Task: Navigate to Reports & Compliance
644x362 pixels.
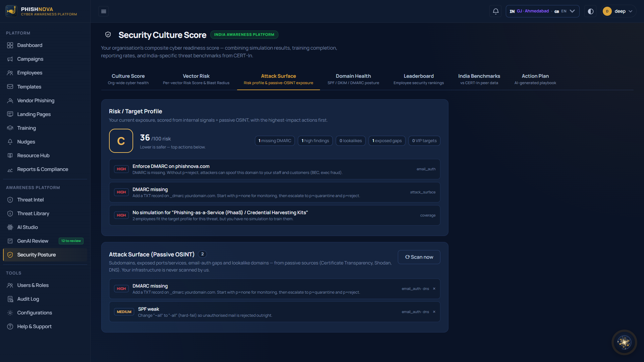Action: click(x=45, y=170)
